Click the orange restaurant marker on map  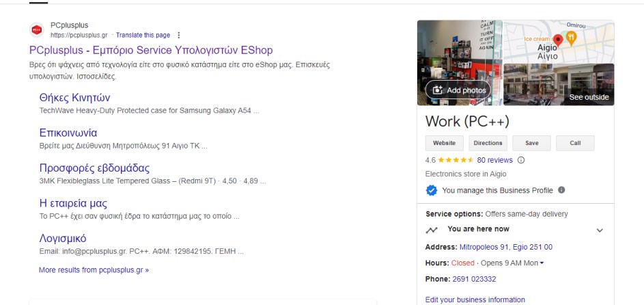click(571, 39)
